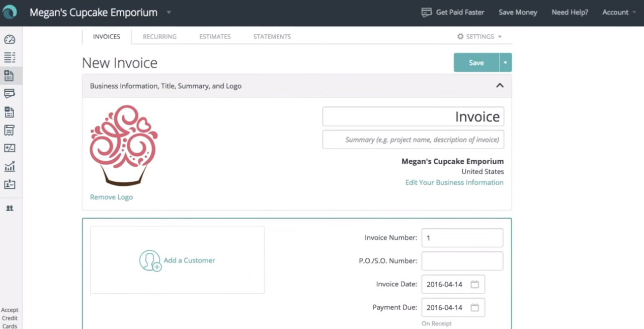This screenshot has height=329, width=644.
Task: Click Need Help? in header
Action: click(570, 12)
